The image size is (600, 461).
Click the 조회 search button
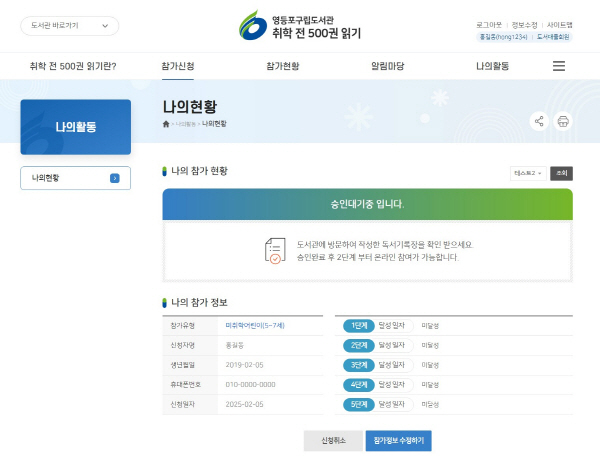click(562, 173)
